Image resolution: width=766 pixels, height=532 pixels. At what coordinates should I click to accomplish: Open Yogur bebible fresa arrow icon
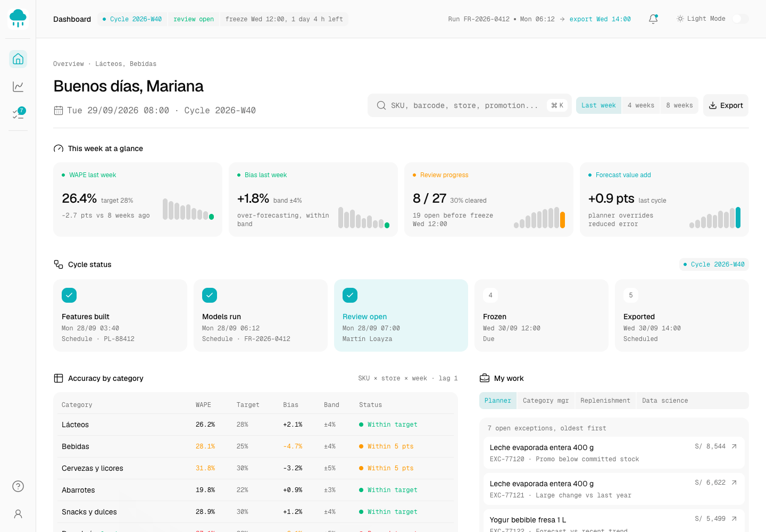click(734, 519)
